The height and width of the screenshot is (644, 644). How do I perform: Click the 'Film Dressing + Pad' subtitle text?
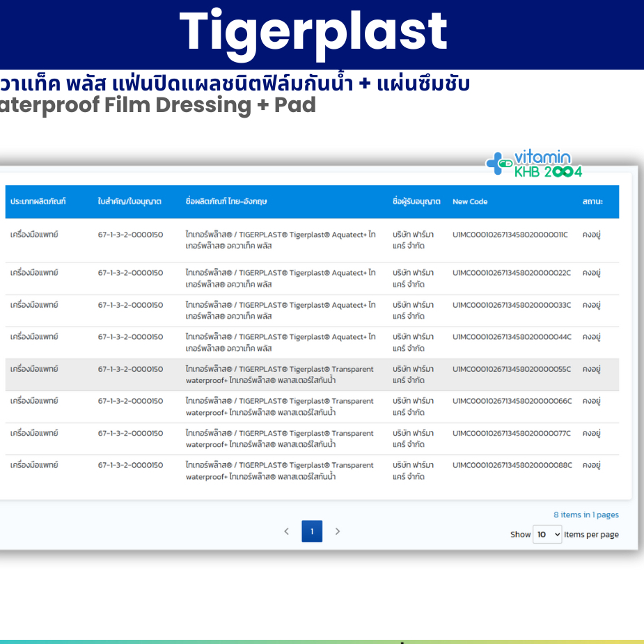(210, 105)
